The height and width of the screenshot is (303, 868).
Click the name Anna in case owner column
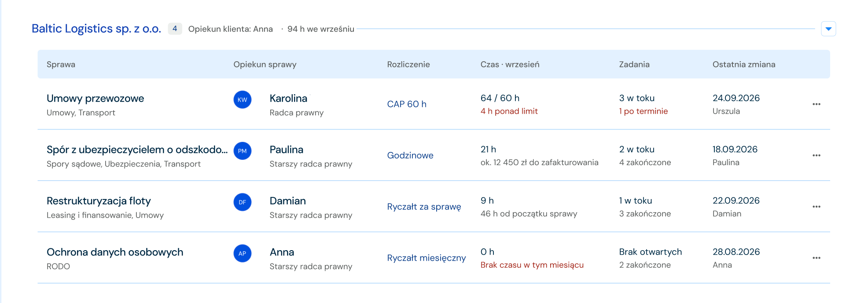[x=282, y=252]
